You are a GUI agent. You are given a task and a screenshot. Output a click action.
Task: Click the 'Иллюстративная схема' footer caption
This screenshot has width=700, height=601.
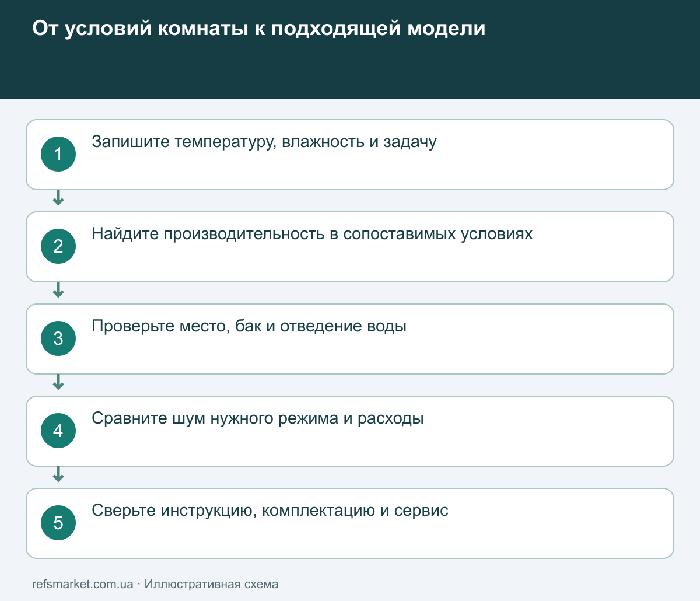click(211, 584)
